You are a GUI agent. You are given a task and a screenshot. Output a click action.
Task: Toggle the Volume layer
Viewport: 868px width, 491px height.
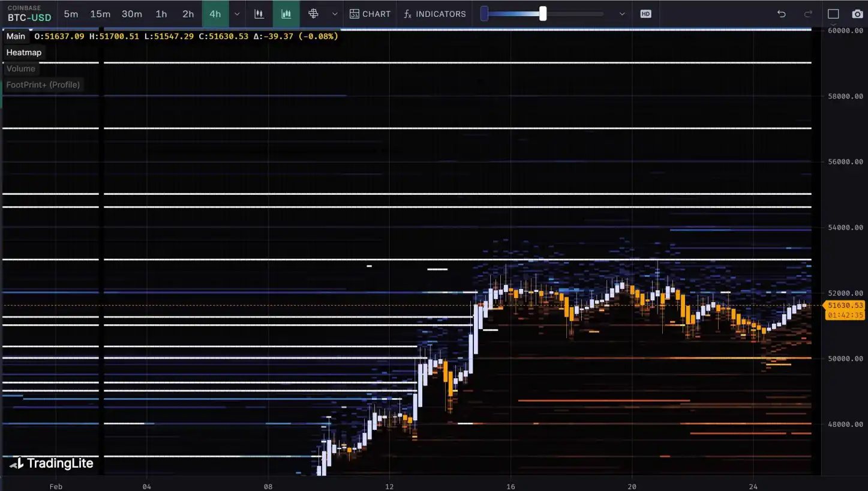point(21,69)
